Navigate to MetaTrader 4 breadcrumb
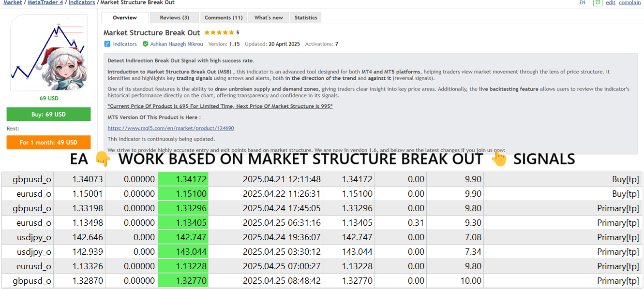The width and height of the screenshot is (644, 290). (x=45, y=2)
